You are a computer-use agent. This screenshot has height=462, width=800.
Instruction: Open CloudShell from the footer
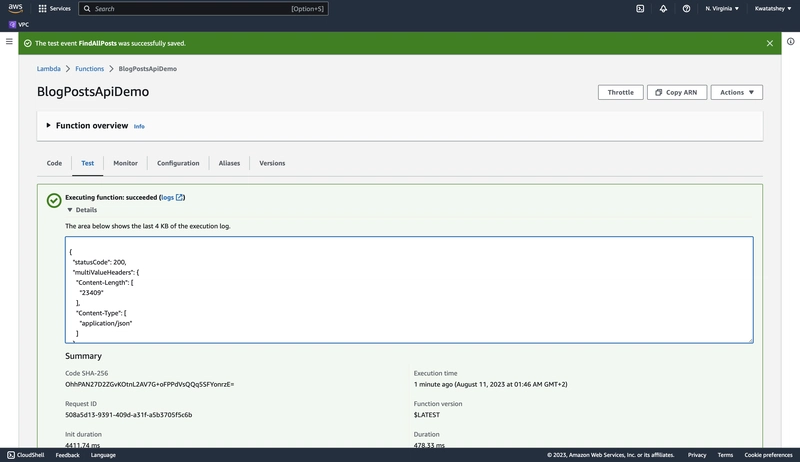[26, 455]
